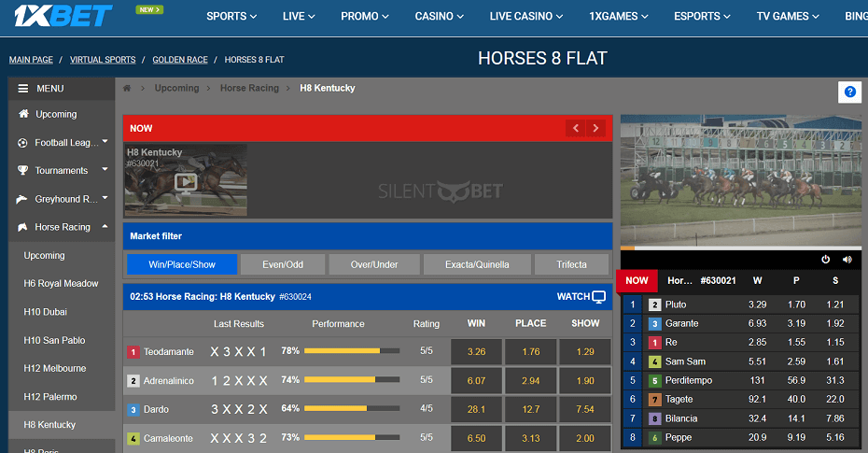Expand the Greyhound Racing sidebar arrow

click(x=105, y=198)
